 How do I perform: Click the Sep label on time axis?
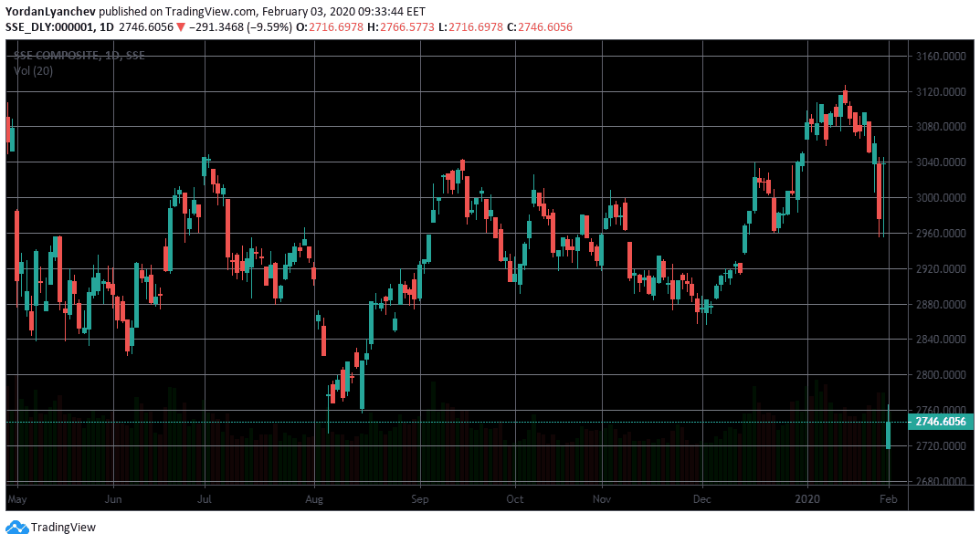click(420, 499)
